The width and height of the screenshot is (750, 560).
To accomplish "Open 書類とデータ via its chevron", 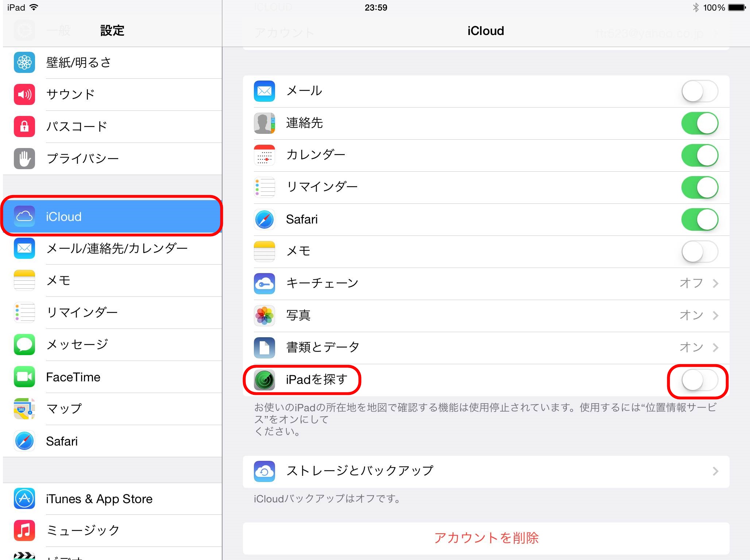I will click(715, 347).
